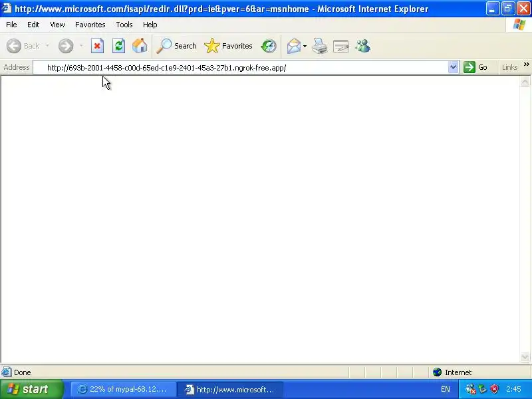
Task: Click the Safely Remove Hardware tray icon
Action: [x=483, y=389]
